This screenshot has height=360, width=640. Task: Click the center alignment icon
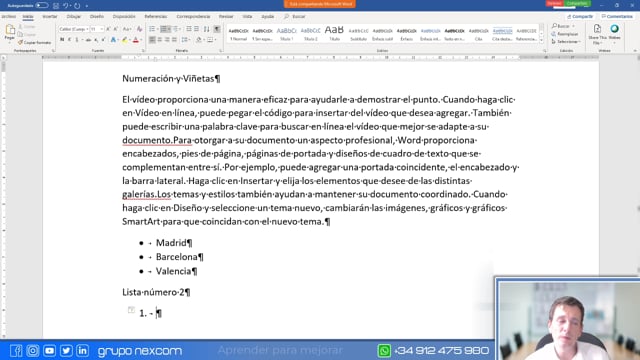160,40
